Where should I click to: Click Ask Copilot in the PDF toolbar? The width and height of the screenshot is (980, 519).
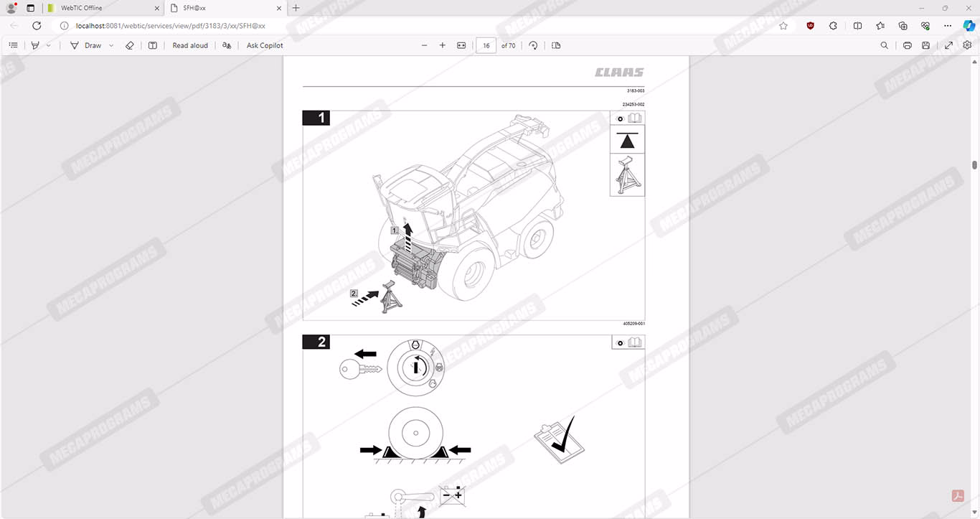click(265, 45)
